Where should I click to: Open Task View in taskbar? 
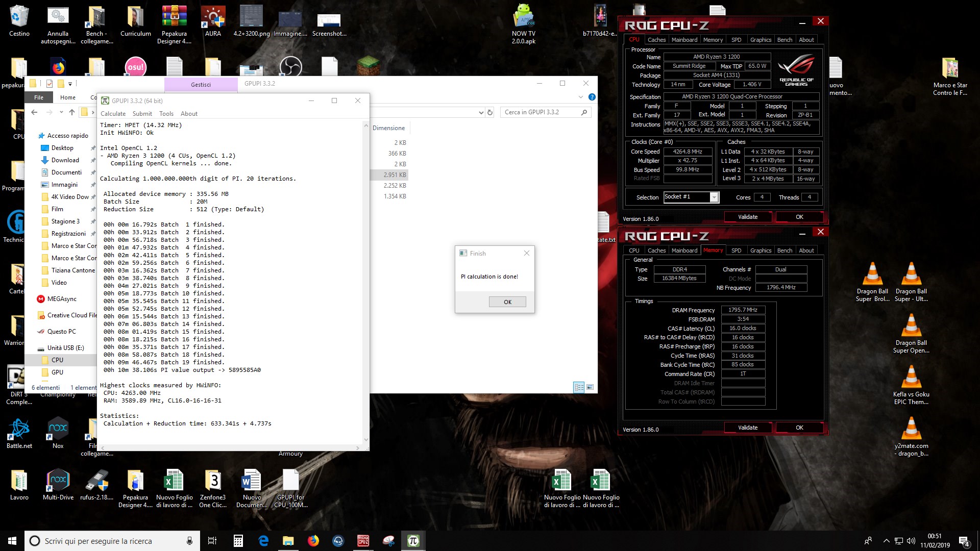click(x=212, y=541)
